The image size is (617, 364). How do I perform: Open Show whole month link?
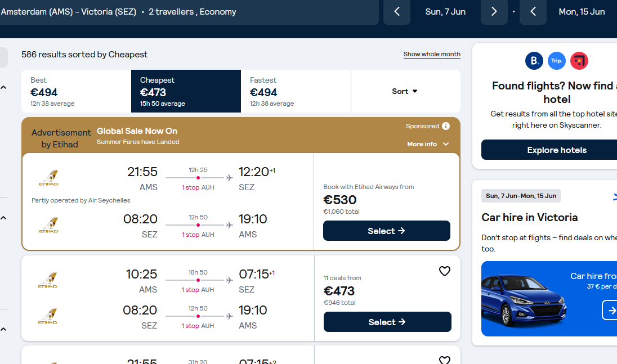pyautogui.click(x=432, y=54)
